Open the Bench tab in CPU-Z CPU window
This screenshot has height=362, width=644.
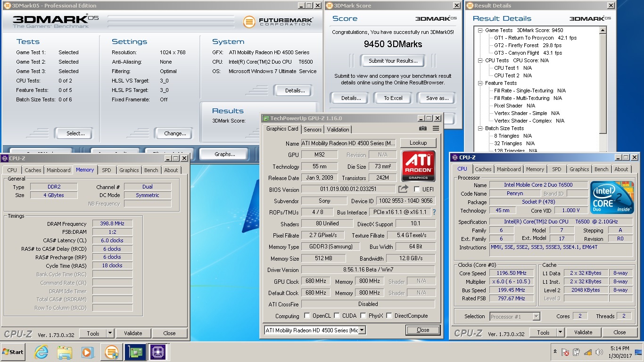(602, 169)
